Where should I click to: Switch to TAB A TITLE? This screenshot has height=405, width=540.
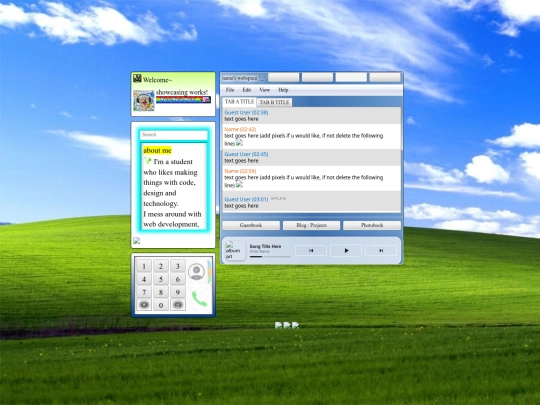239,102
